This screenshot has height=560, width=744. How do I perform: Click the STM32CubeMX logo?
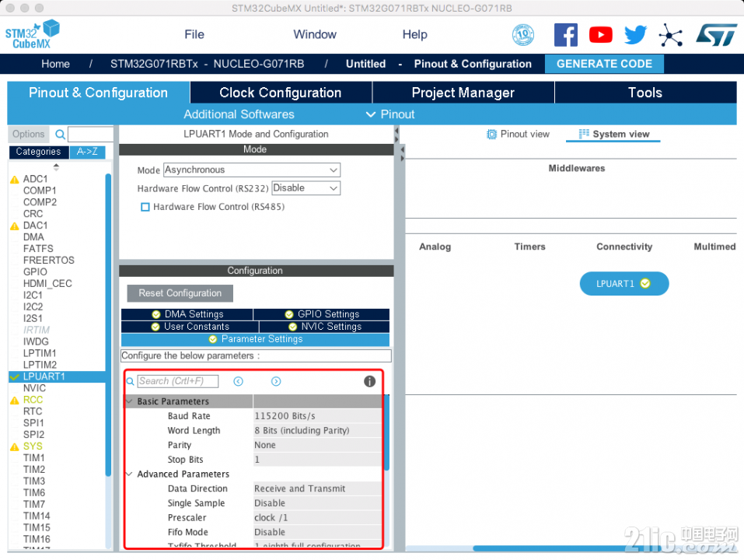(x=33, y=34)
